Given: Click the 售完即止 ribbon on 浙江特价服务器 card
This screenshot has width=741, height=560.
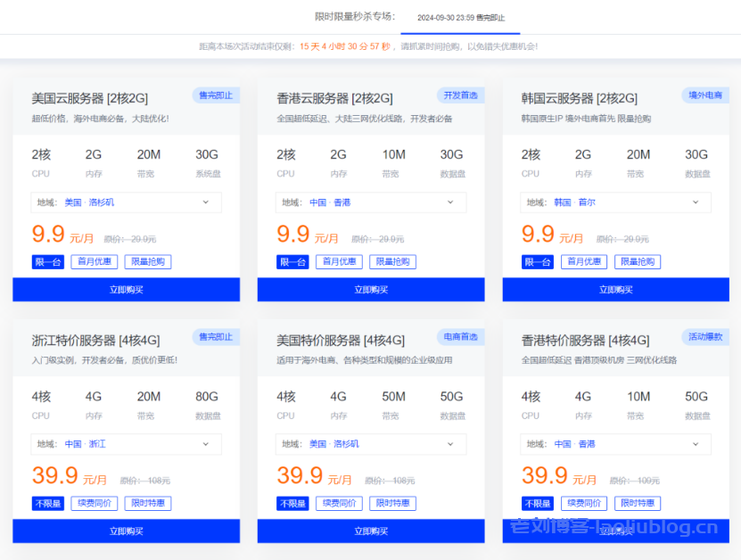Looking at the screenshot, I should coord(214,337).
